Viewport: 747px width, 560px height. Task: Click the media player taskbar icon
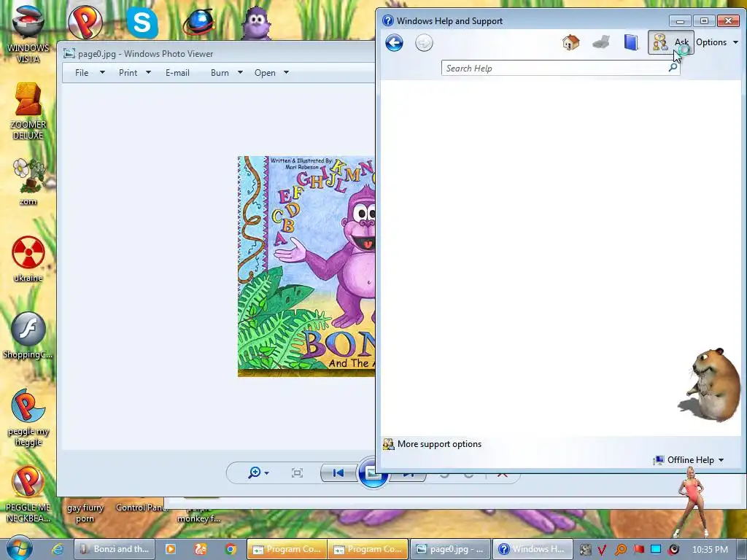(x=170, y=549)
